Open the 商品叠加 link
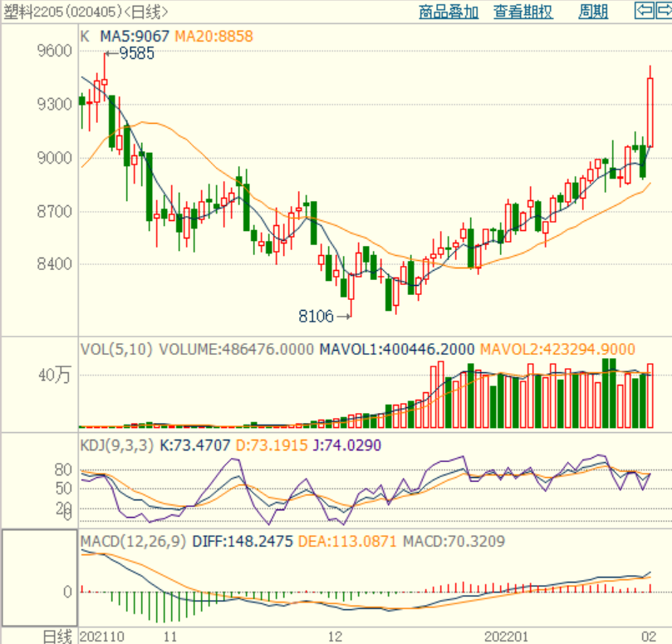The width and height of the screenshot is (672, 644). 449,12
